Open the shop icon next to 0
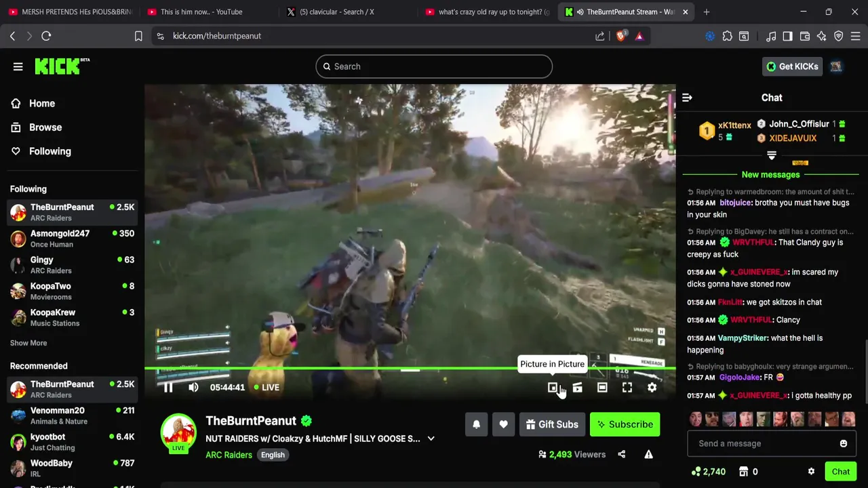Screen dimensions: 868x488 (743, 472)
